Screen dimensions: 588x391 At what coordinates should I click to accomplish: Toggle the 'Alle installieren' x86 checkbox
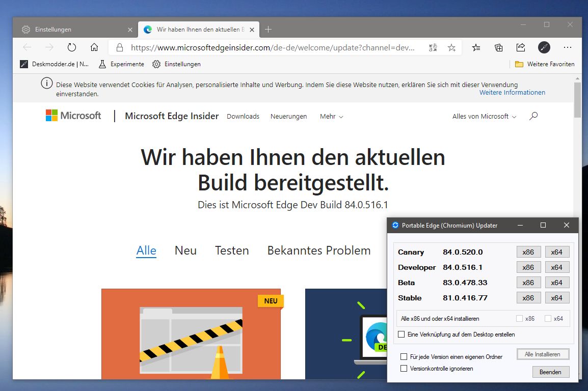(x=519, y=318)
